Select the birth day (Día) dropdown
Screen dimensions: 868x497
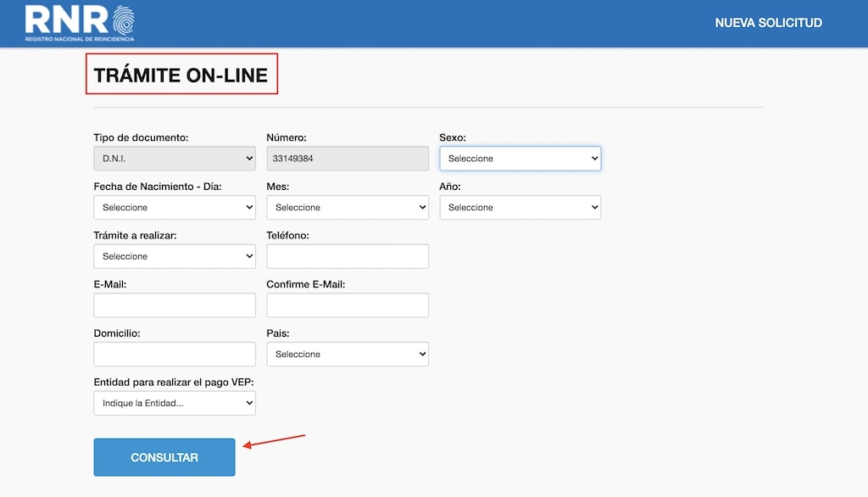click(x=174, y=208)
